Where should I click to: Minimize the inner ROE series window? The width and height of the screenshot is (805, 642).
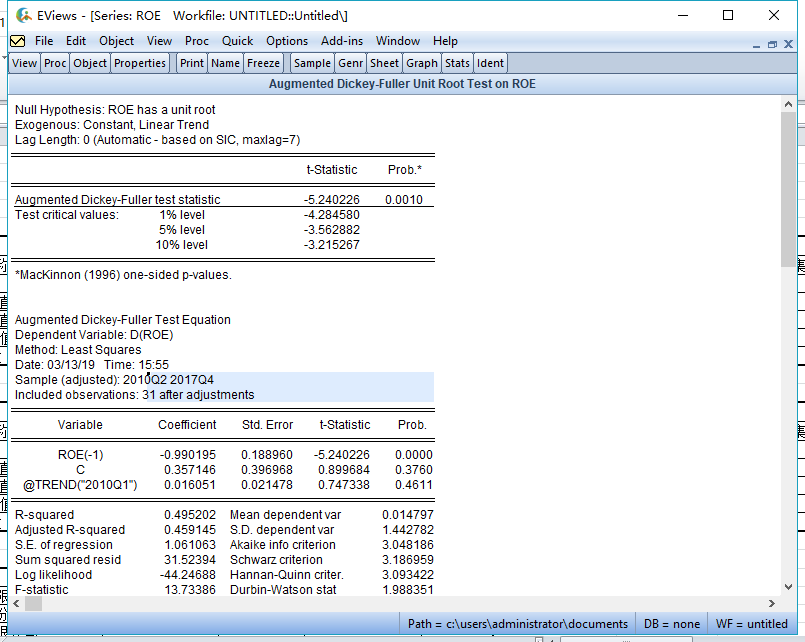(x=757, y=44)
